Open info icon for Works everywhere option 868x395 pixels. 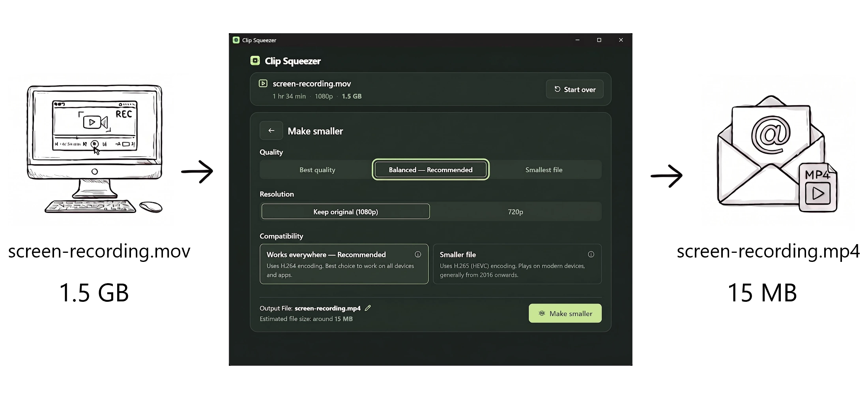[418, 254]
